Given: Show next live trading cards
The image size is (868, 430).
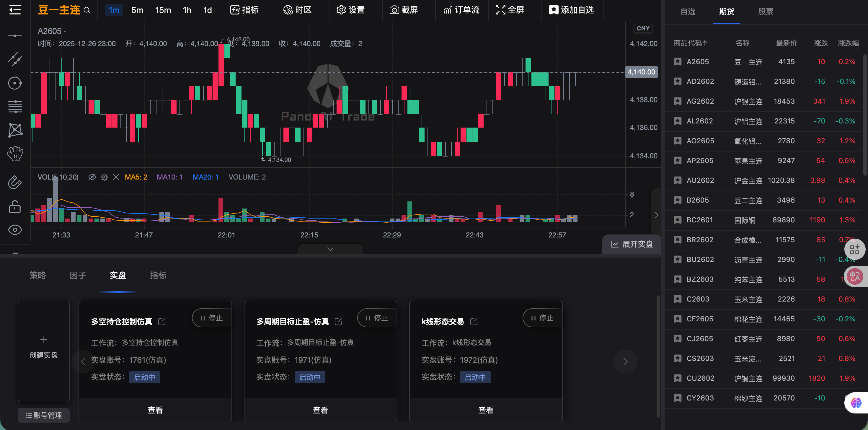Looking at the screenshot, I should pos(625,361).
